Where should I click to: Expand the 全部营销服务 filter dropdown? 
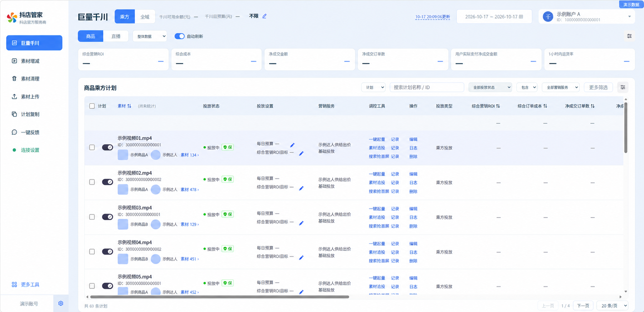(561, 87)
